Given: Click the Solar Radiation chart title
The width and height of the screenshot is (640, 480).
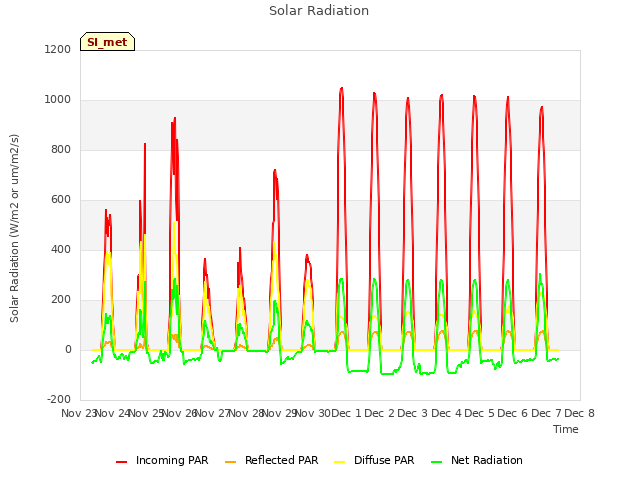Looking at the screenshot, I should click(319, 11).
